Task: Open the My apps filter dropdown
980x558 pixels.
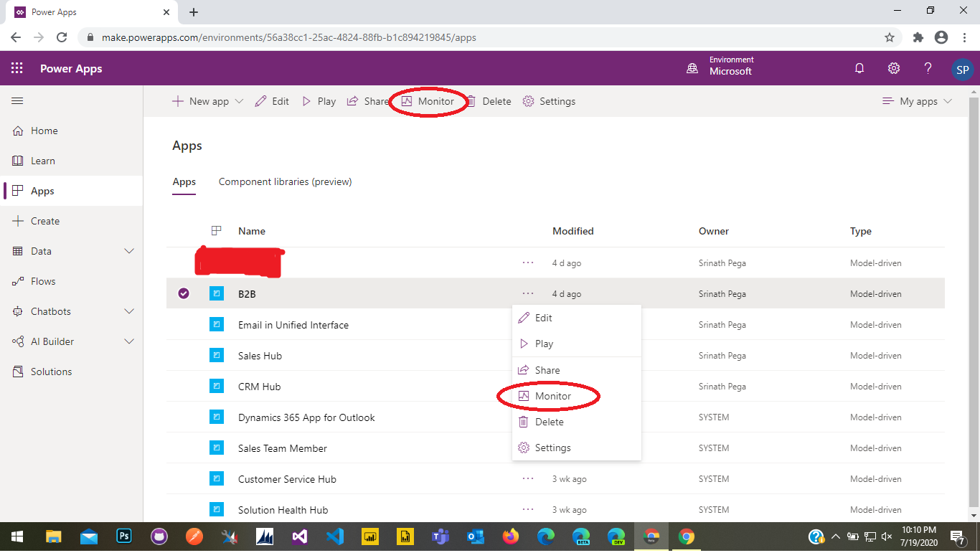Action: tap(917, 101)
